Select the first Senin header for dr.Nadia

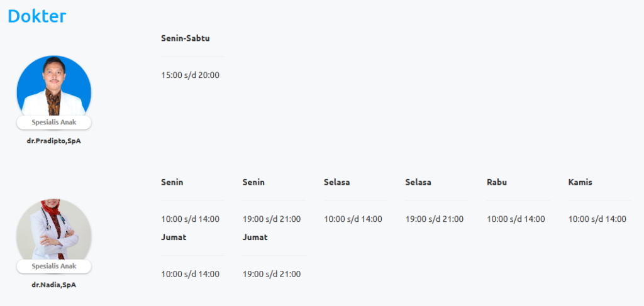(172, 182)
